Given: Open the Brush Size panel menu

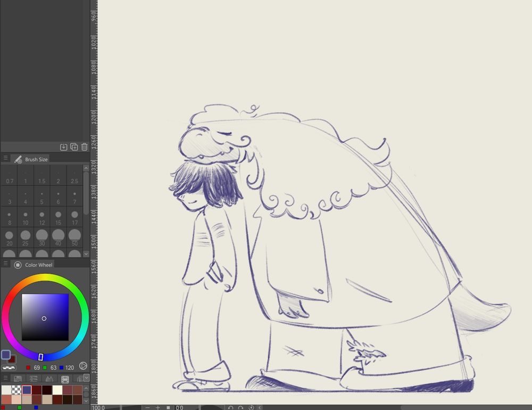Looking at the screenshot, I should point(5,158).
